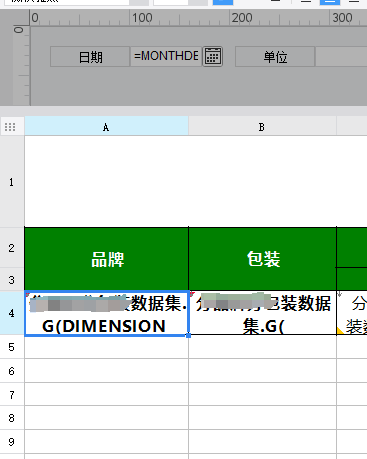Select column B header
The height and width of the screenshot is (459, 367).
[x=262, y=126]
